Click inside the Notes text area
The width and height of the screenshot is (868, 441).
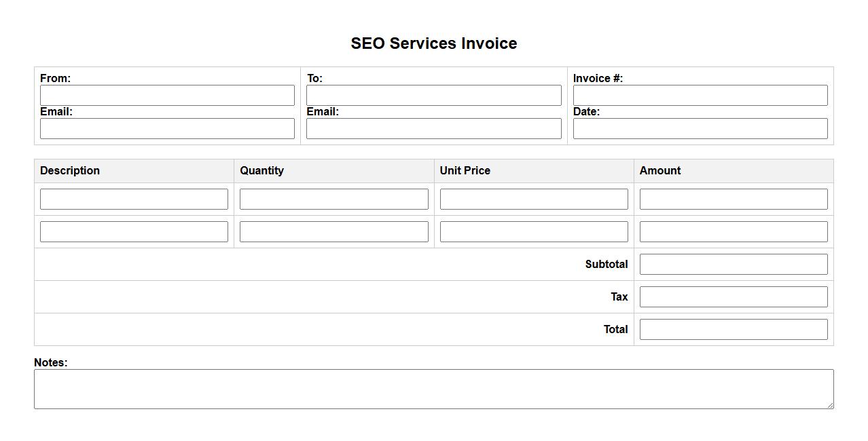click(x=433, y=389)
